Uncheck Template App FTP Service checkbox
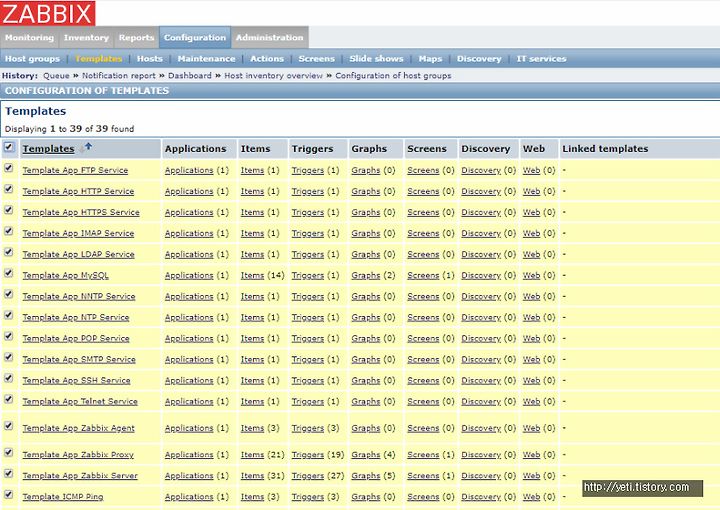The width and height of the screenshot is (720, 510). [9, 168]
